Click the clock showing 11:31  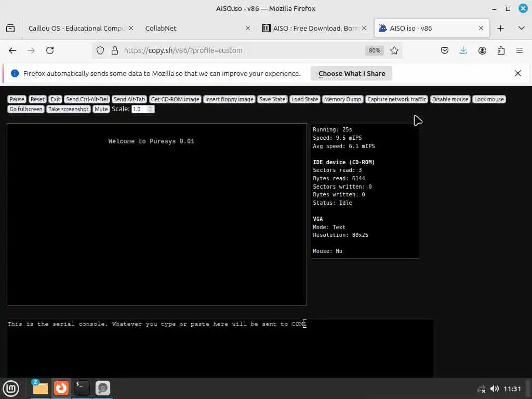(x=512, y=389)
